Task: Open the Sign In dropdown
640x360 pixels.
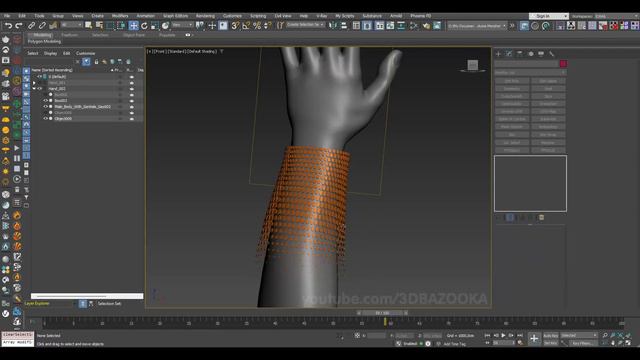Action: point(548,16)
